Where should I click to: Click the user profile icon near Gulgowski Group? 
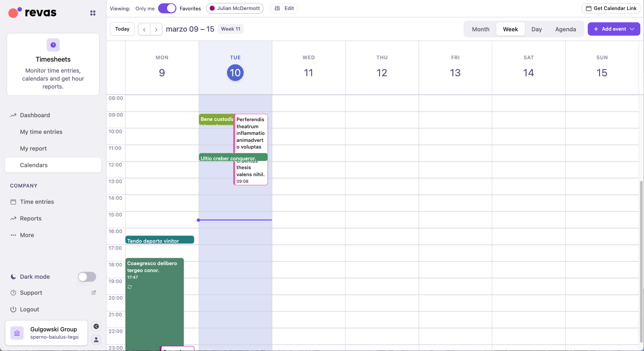click(96, 340)
